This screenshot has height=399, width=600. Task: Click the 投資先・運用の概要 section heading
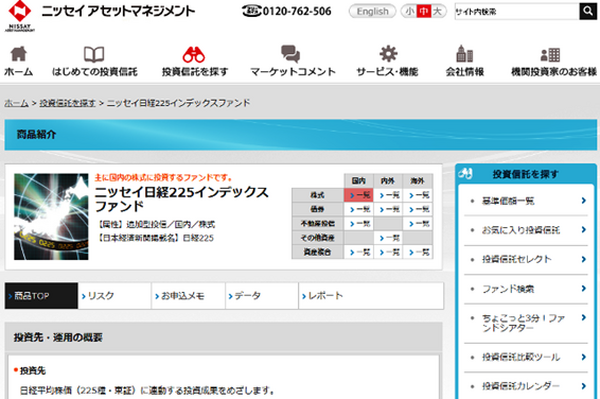point(58,337)
